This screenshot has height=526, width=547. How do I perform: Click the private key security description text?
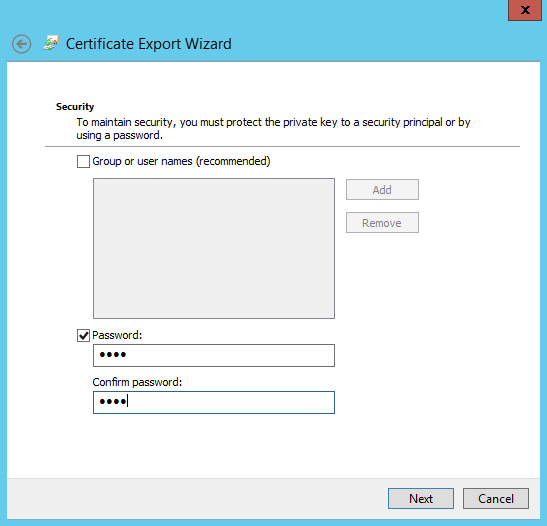pyautogui.click(x=273, y=129)
